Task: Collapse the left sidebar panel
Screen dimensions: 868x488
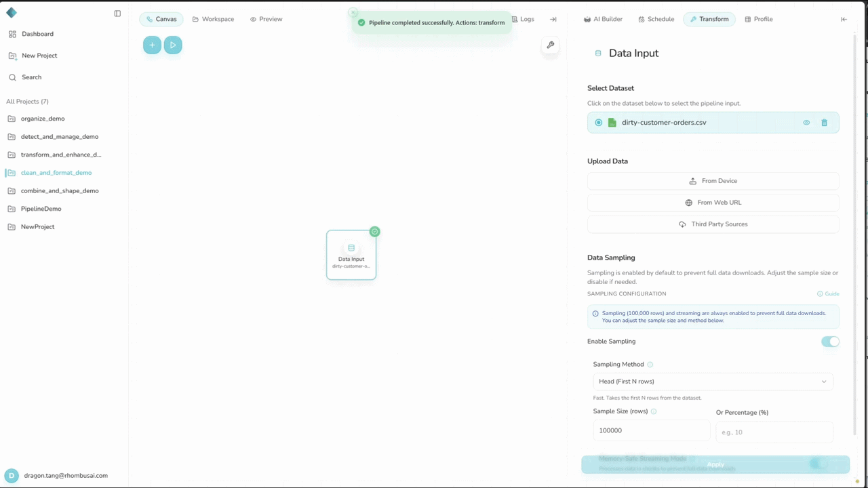Action: (117, 14)
